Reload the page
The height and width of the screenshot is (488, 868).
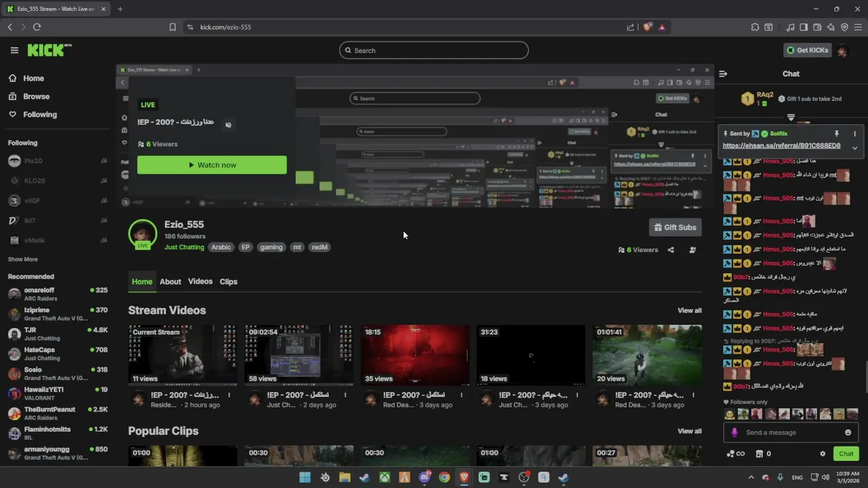(x=37, y=27)
